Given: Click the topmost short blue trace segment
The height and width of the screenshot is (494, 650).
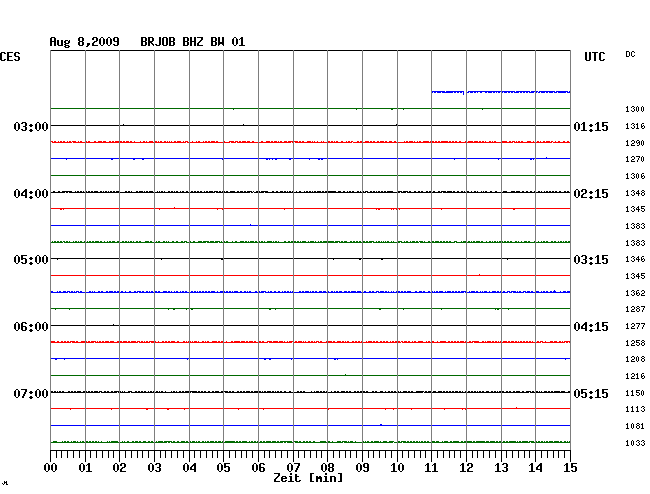Looking at the screenshot, I should pyautogui.click(x=501, y=92).
